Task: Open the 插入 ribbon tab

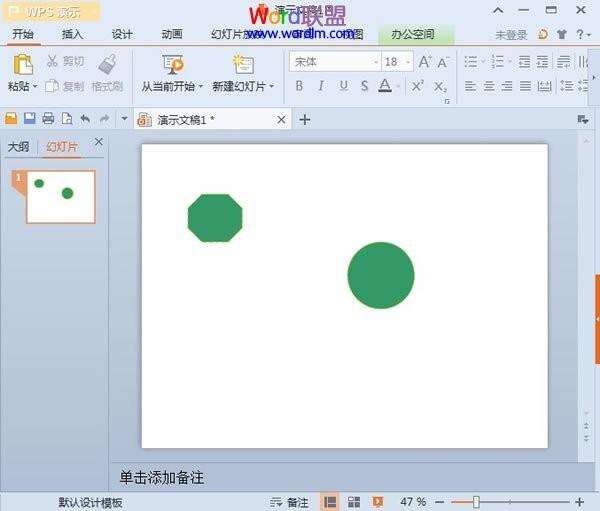Action: tap(72, 34)
